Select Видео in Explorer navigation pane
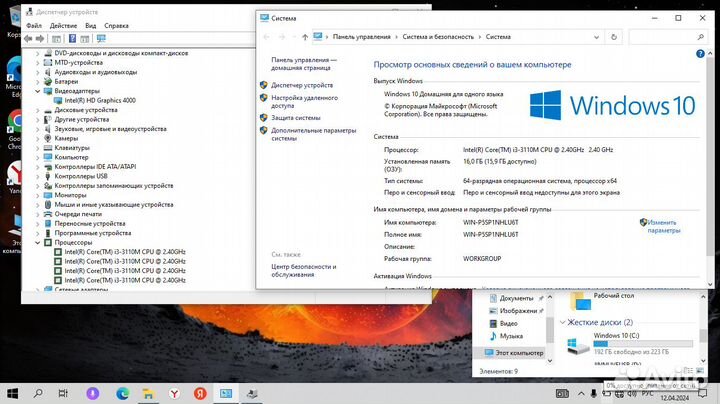 pos(508,323)
